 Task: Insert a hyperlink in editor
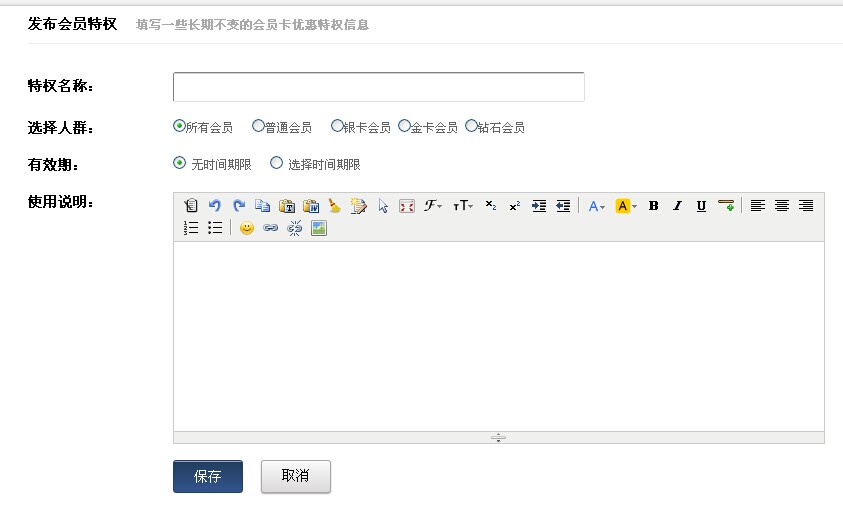click(x=270, y=228)
